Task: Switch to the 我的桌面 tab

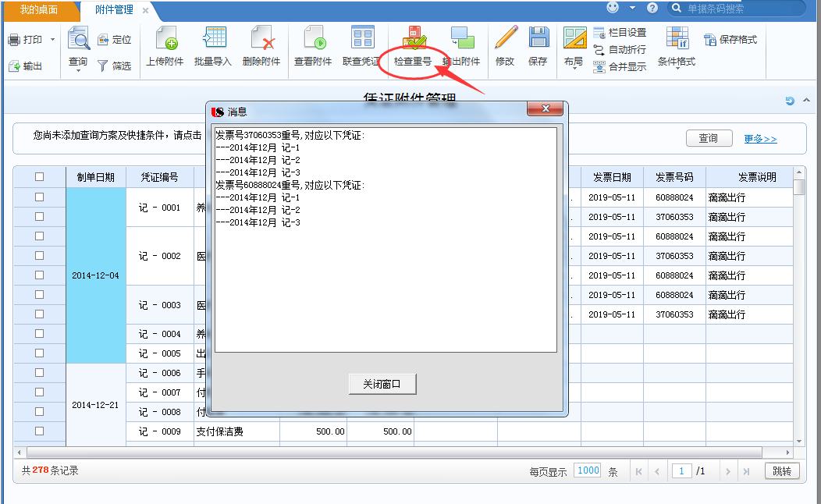Action: pos(39,9)
